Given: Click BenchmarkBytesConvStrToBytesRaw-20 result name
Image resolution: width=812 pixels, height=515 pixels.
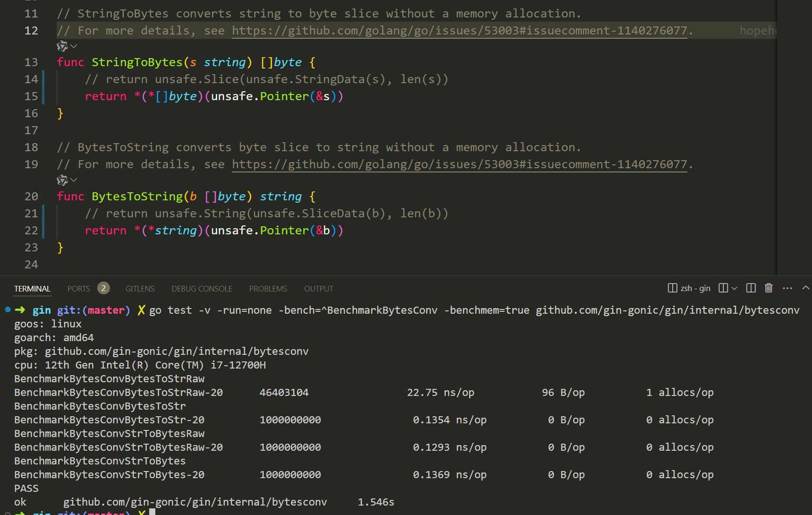Looking at the screenshot, I should click(118, 447).
